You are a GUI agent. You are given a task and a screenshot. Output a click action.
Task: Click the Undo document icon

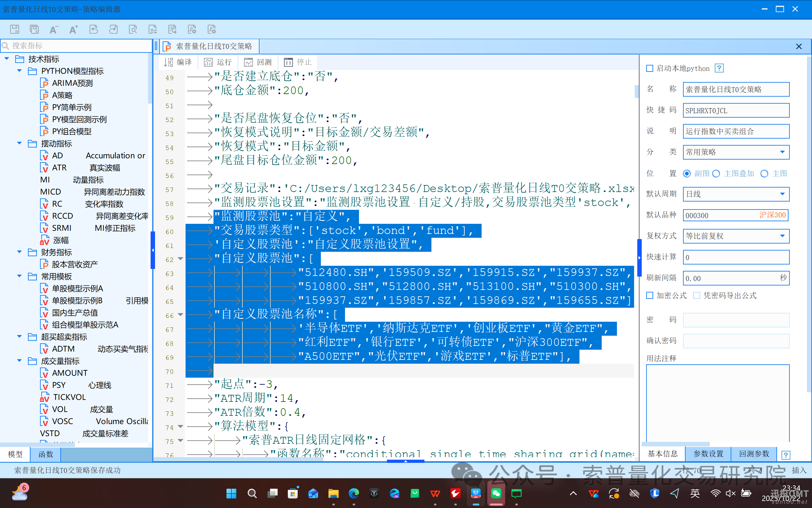(94, 29)
